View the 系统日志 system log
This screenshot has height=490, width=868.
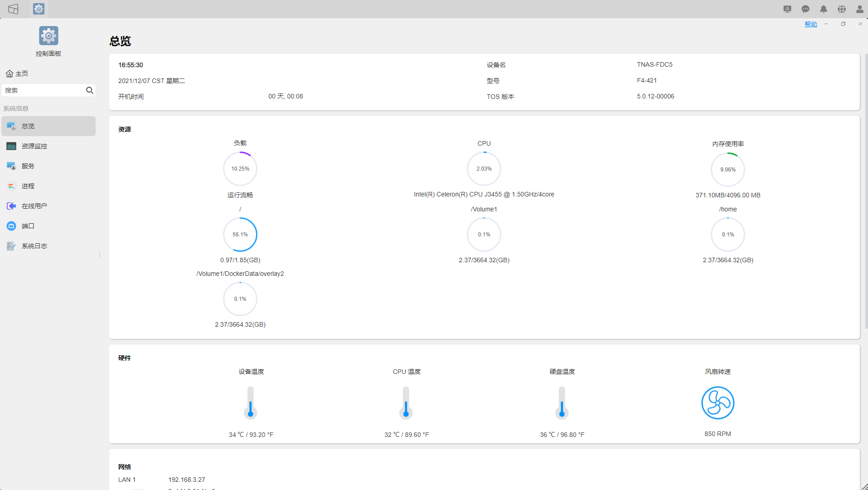point(34,246)
